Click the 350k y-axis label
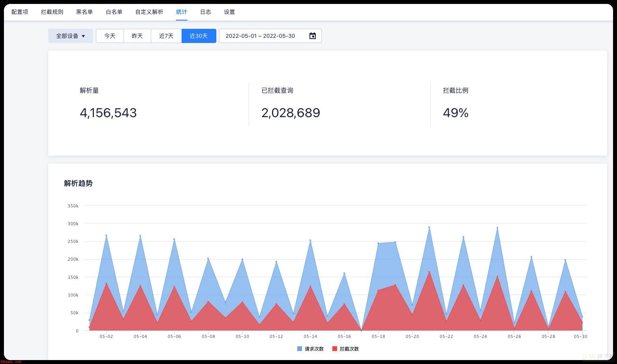 [73, 206]
